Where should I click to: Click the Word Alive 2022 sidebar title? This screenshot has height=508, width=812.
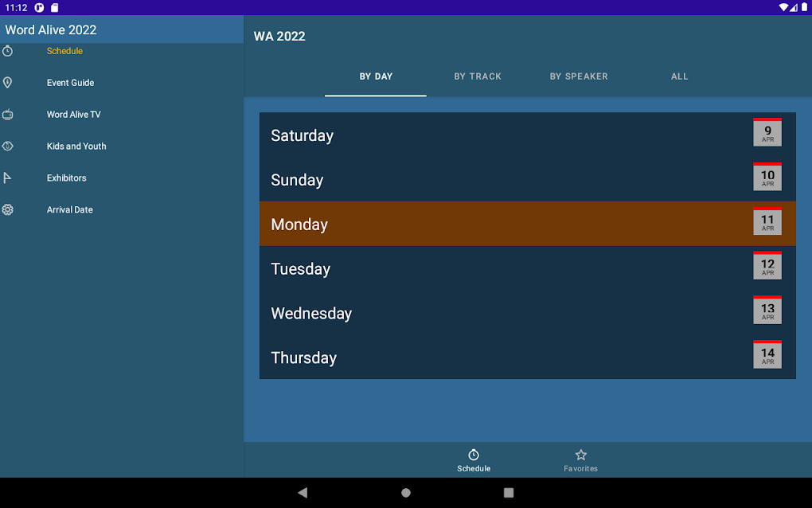(51, 30)
